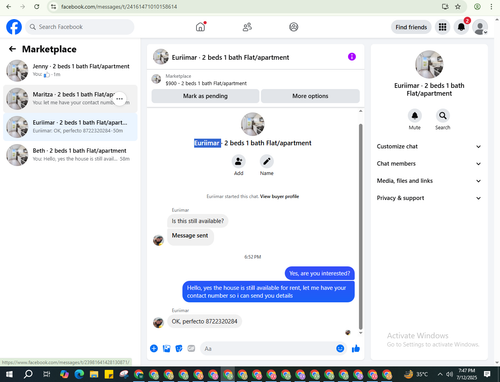This screenshot has height=382, width=500.
Task: Click the Add people icon in chat
Action: coord(239,161)
